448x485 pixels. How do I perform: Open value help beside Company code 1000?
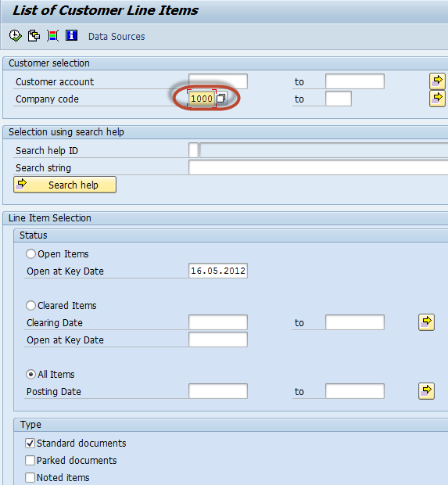coord(221,99)
